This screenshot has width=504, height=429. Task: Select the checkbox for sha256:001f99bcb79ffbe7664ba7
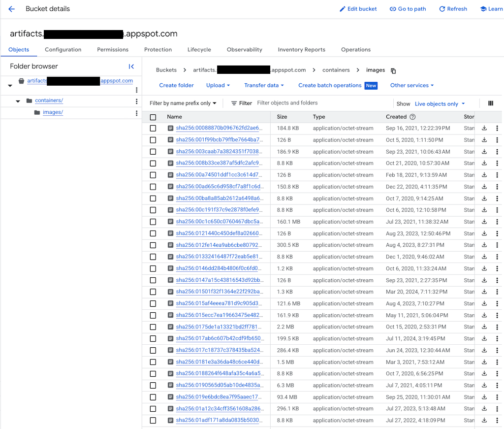(x=153, y=140)
